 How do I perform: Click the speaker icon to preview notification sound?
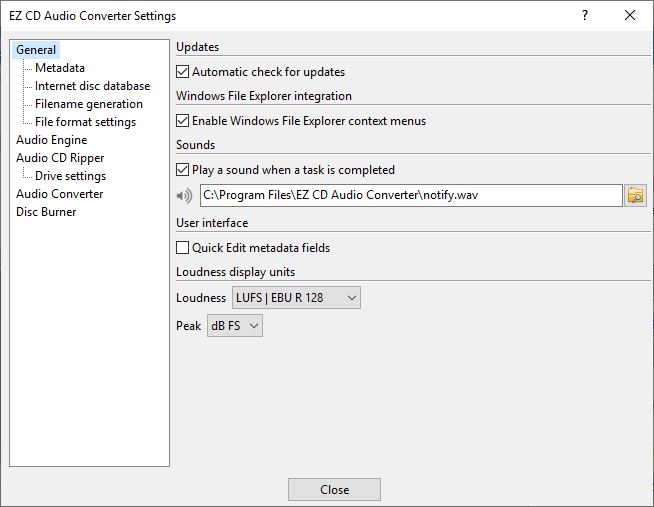(184, 195)
